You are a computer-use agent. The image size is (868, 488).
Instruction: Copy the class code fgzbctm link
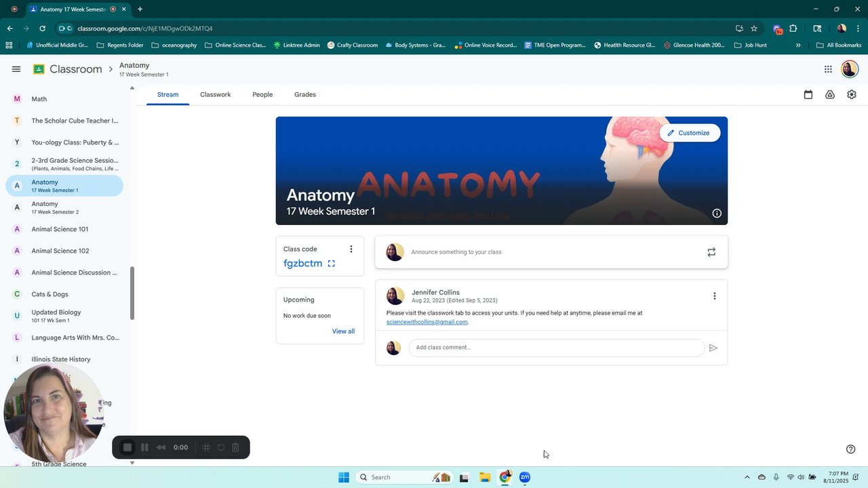click(x=302, y=264)
